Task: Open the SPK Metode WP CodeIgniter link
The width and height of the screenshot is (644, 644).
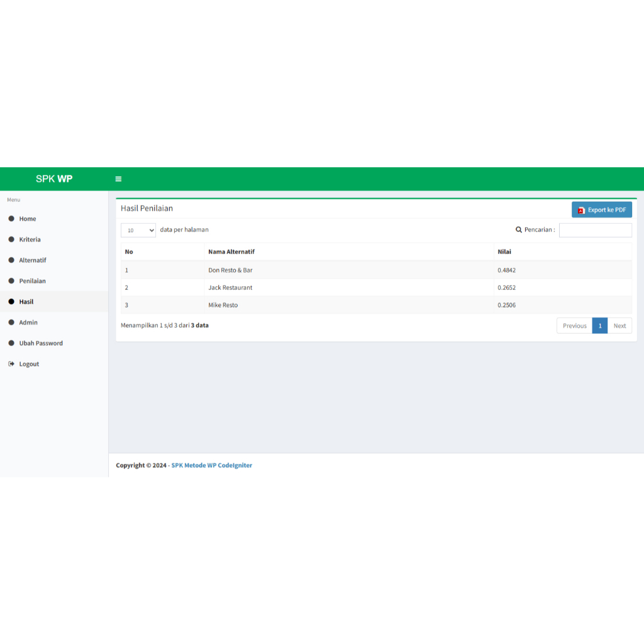Action: click(211, 465)
